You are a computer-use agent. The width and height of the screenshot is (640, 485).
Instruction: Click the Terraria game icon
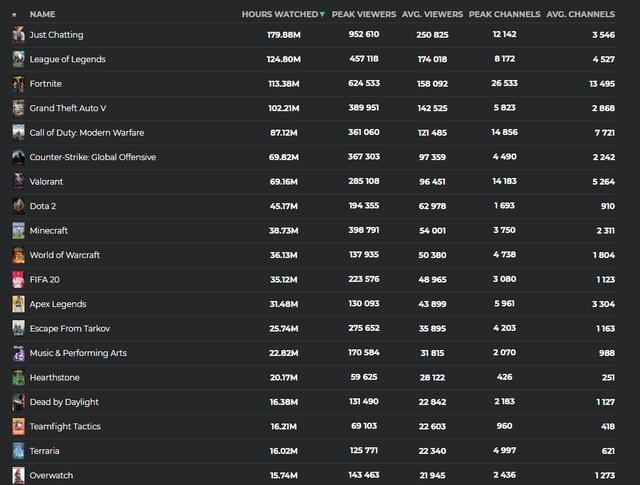pos(18,451)
